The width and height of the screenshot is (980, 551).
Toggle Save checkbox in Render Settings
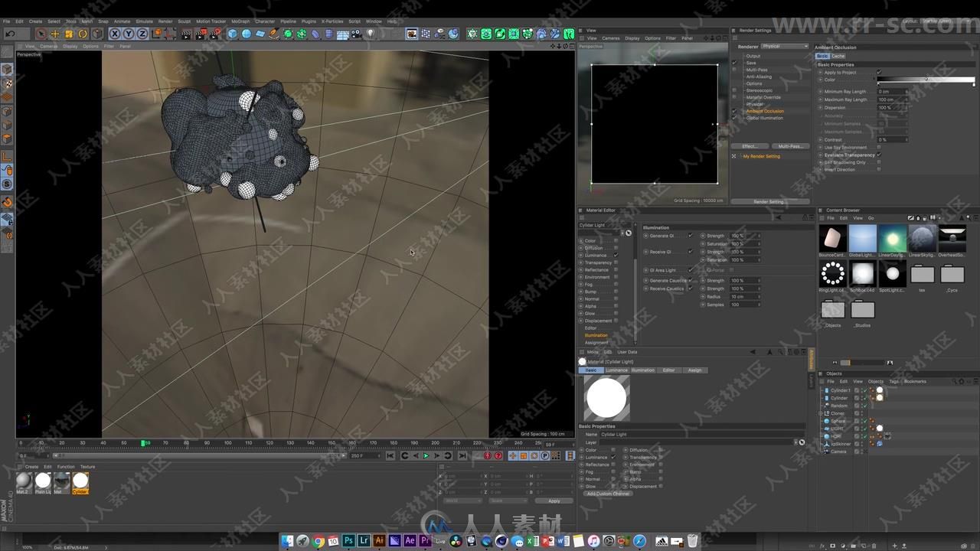point(734,63)
